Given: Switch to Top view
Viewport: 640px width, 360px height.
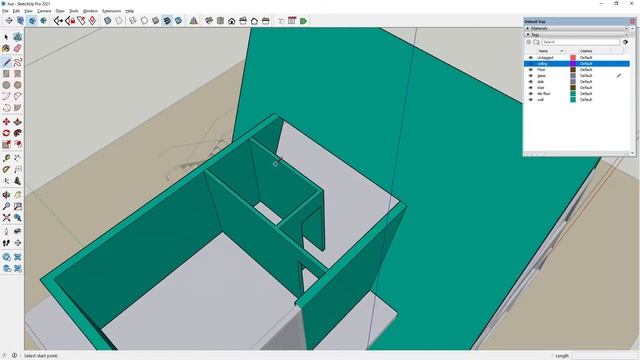Looking at the screenshot, I should [220, 21].
